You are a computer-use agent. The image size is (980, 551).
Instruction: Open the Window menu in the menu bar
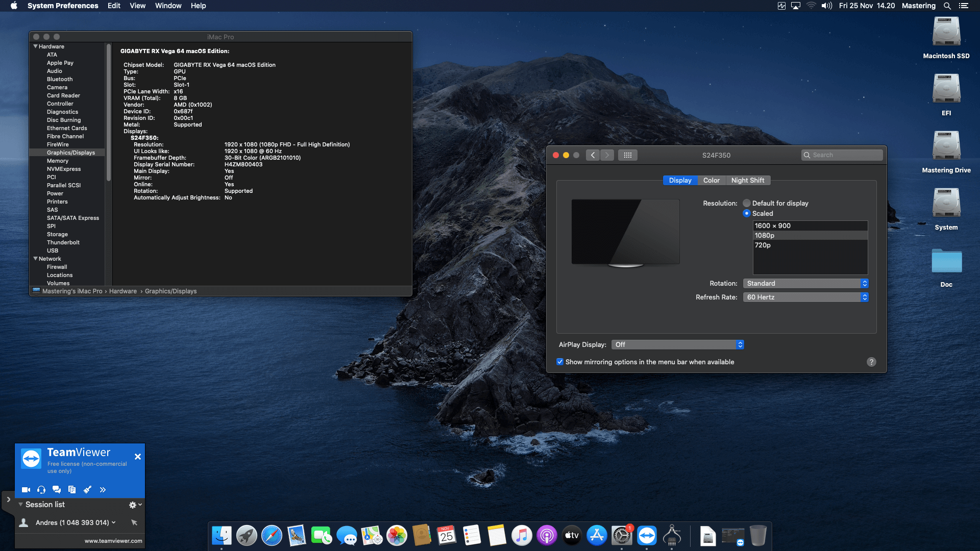[x=168, y=6]
